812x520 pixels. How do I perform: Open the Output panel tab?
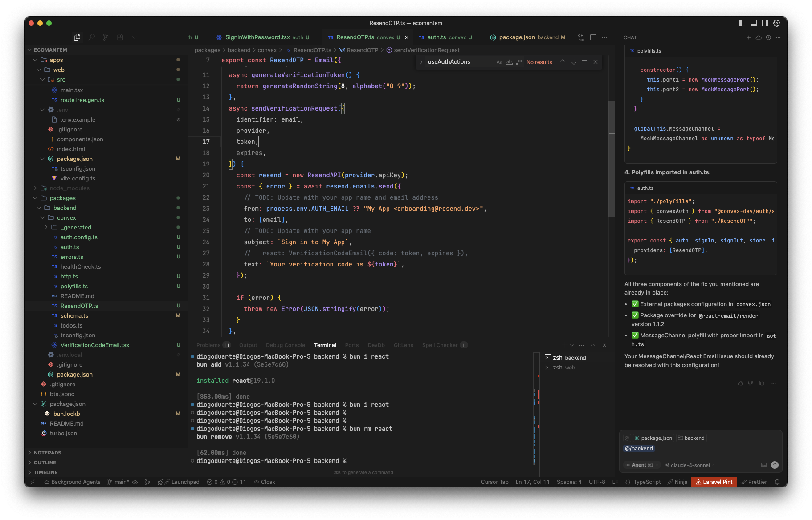pos(248,345)
